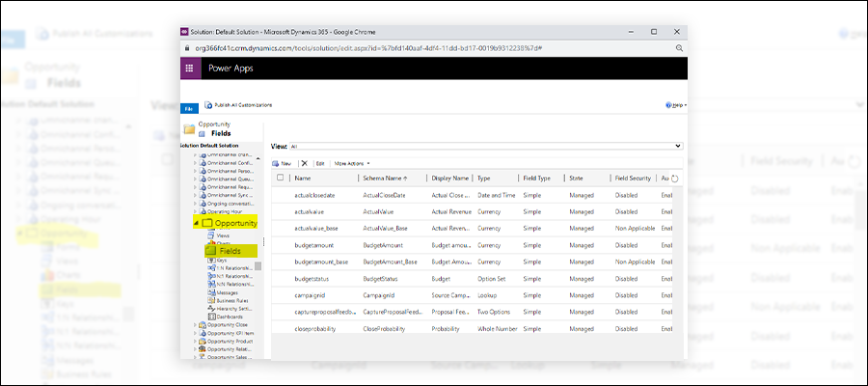868x386 pixels.
Task: Collapse the Opportunity tree node arrow
Action: pos(196,223)
